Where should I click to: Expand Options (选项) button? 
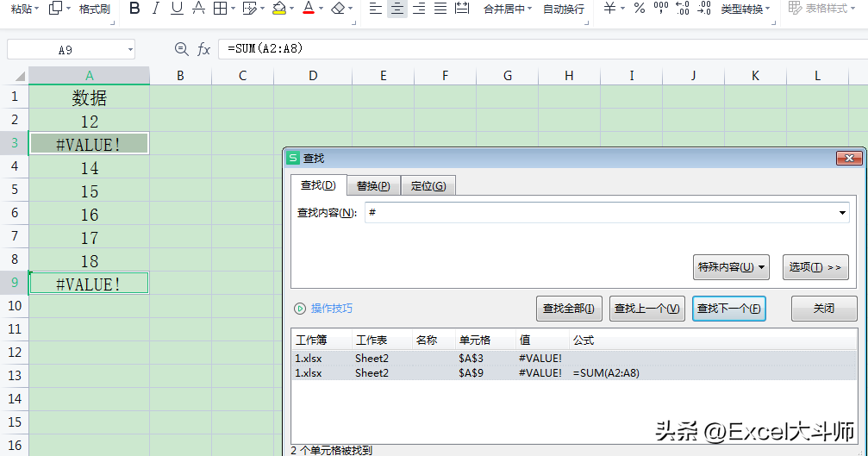815,267
